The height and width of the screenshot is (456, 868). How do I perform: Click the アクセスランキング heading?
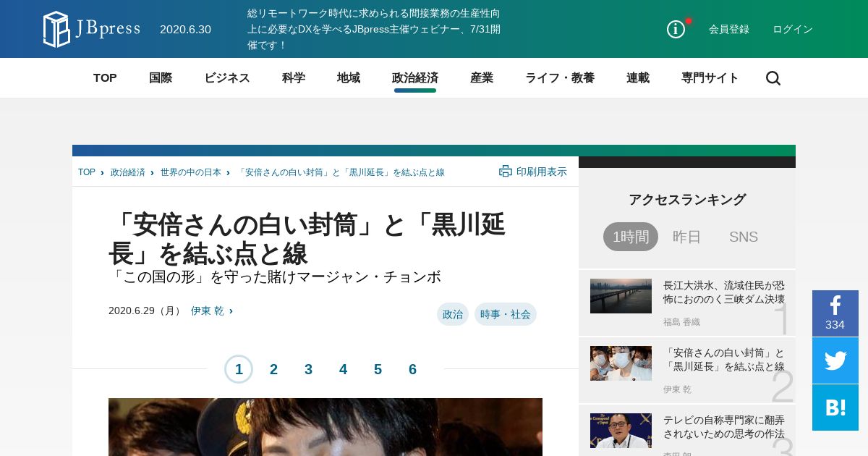pos(687,200)
